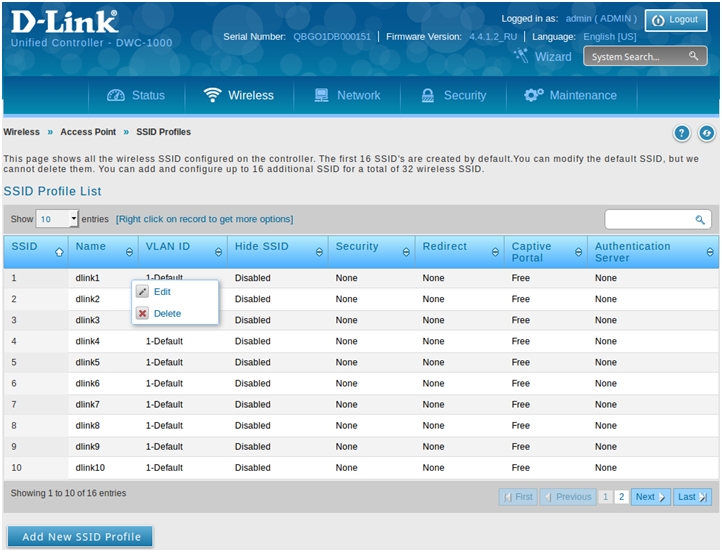
Task: Choose Delete in the context menu
Action: [x=166, y=314]
